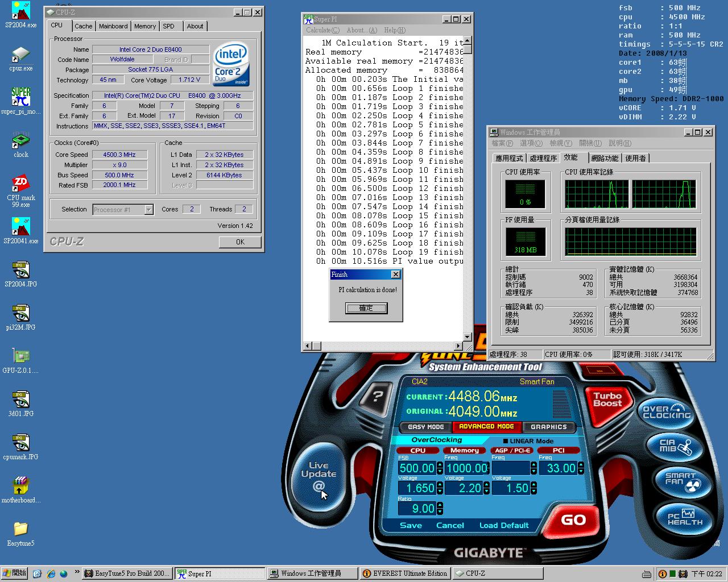Select cpumark.JPG image file icon
This screenshot has width=728, height=582.
pos(20,447)
